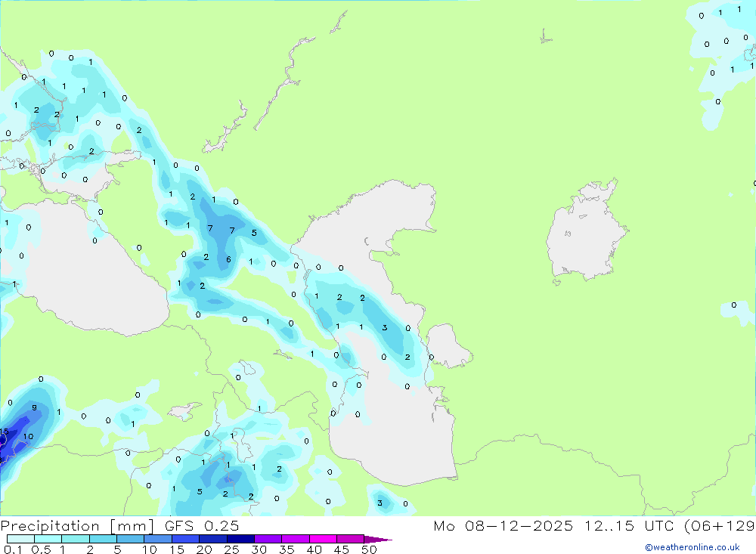Click the 6 mm value on the map
The height and width of the screenshot is (554, 756).
[x=228, y=259]
